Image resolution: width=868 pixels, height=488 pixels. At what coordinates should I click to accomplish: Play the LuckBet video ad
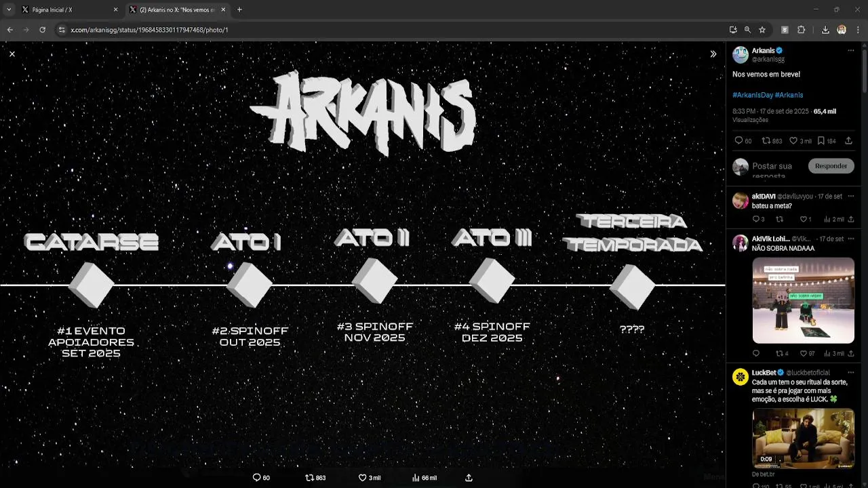pos(803,439)
